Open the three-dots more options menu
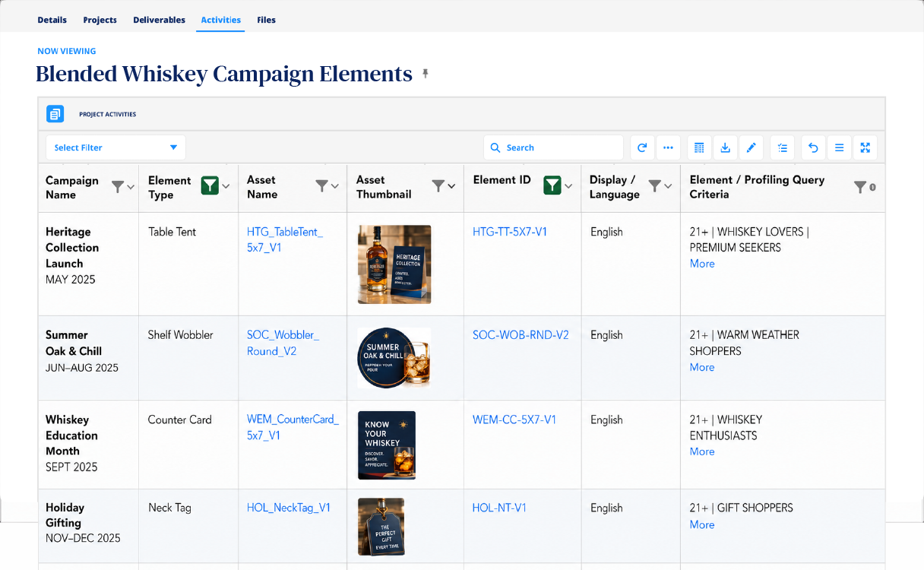This screenshot has height=570, width=924. pyautogui.click(x=668, y=147)
